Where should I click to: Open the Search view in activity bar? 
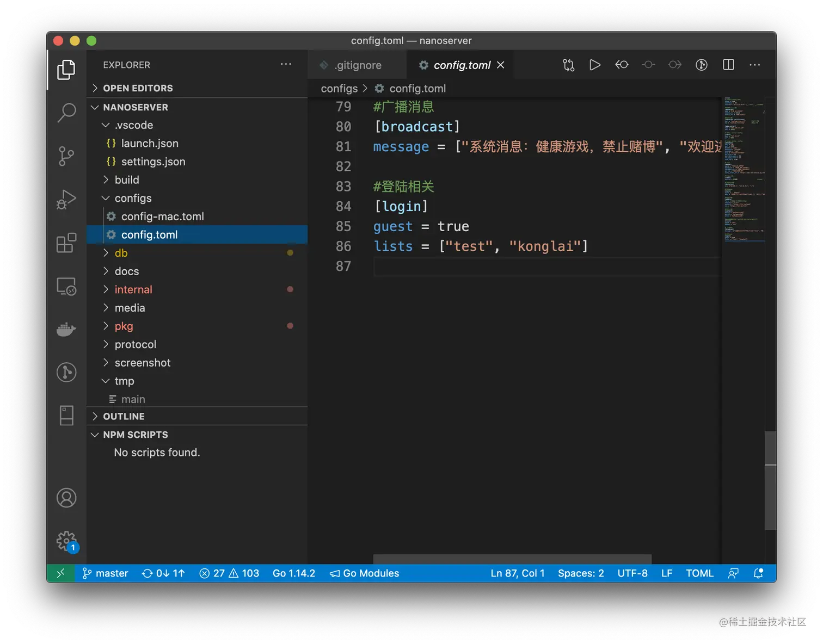pos(66,113)
